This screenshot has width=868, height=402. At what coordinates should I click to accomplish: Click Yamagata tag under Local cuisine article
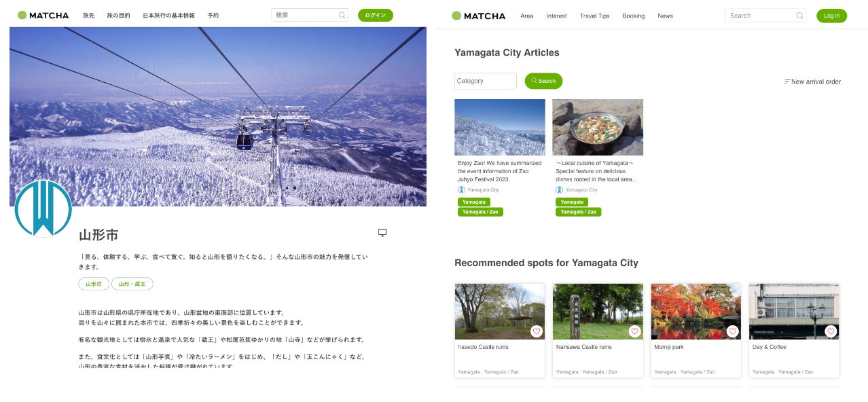click(x=572, y=202)
